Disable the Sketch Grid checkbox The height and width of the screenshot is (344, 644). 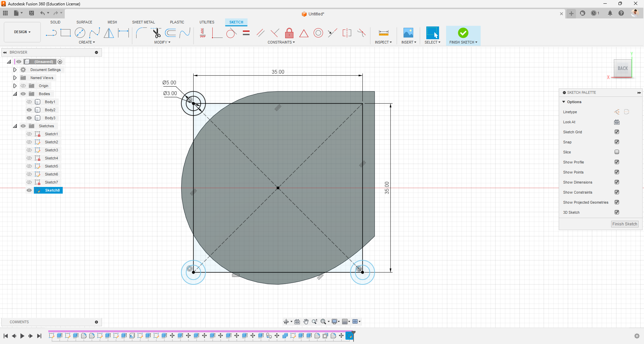(616, 132)
